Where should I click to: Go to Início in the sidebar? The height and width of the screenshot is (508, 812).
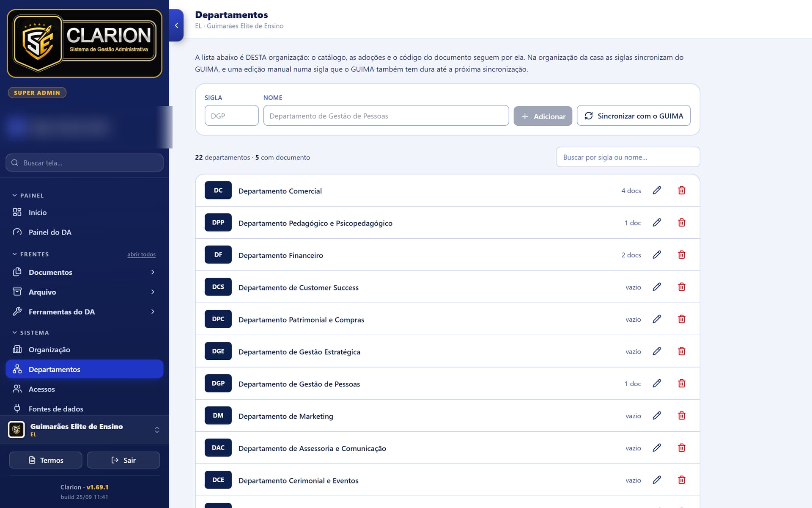point(85,213)
